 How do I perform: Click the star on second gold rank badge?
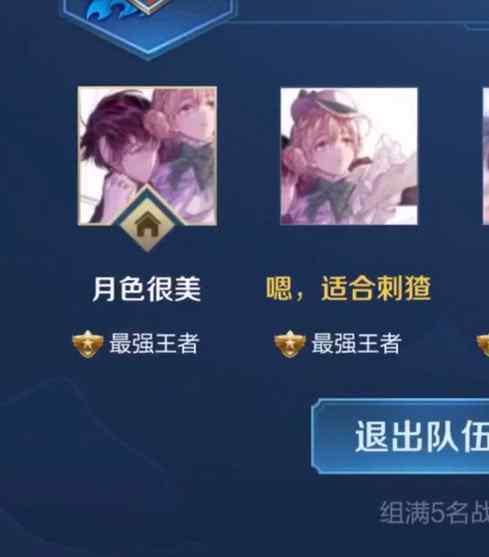point(289,344)
